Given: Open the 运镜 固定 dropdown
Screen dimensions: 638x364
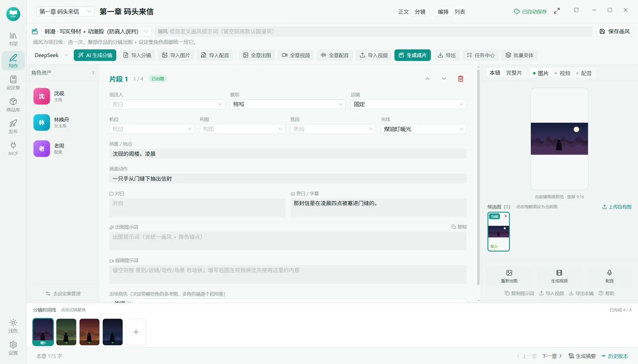Looking at the screenshot, I should (408, 104).
